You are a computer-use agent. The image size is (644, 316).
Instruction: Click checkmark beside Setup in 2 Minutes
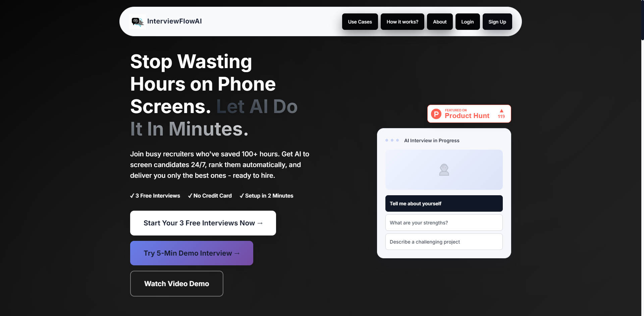coord(242,196)
